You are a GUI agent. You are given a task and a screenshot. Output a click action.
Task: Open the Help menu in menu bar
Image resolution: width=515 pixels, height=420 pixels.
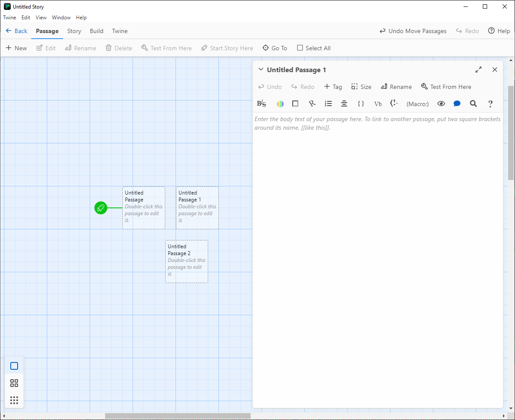point(81,18)
